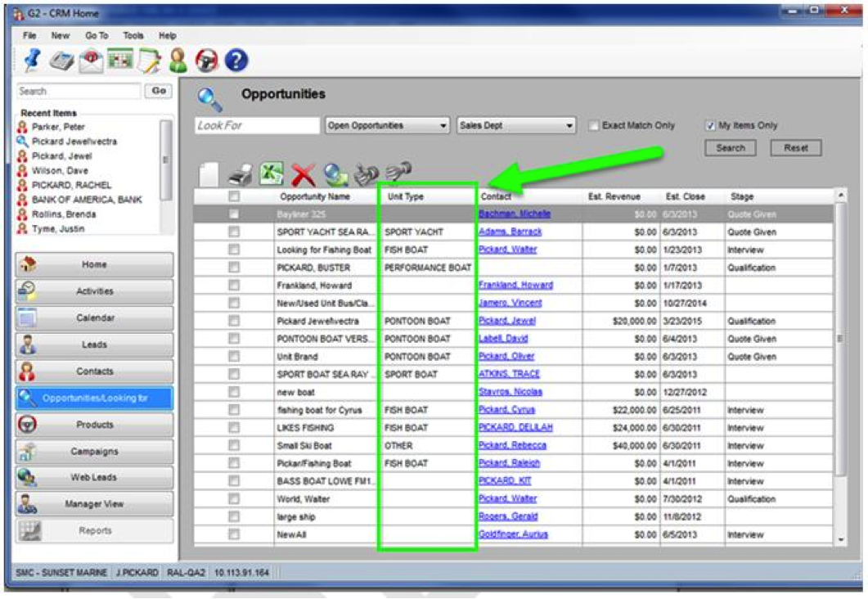
Task: Open the Adams, Barrack contact link
Action: pyautogui.click(x=510, y=232)
